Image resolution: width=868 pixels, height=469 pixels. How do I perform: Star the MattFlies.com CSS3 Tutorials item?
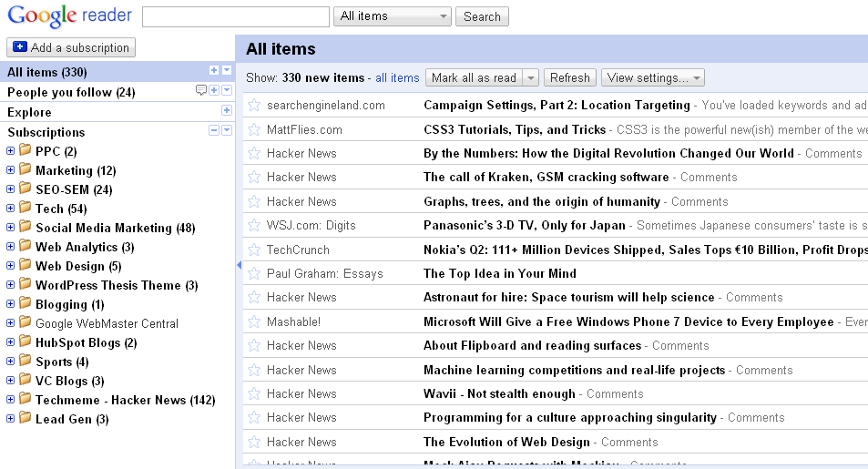point(254,129)
